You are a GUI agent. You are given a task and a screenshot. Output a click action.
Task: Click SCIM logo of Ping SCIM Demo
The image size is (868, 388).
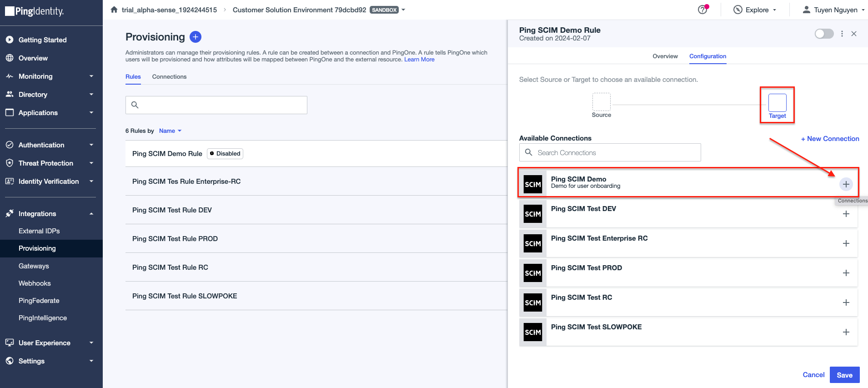533,184
